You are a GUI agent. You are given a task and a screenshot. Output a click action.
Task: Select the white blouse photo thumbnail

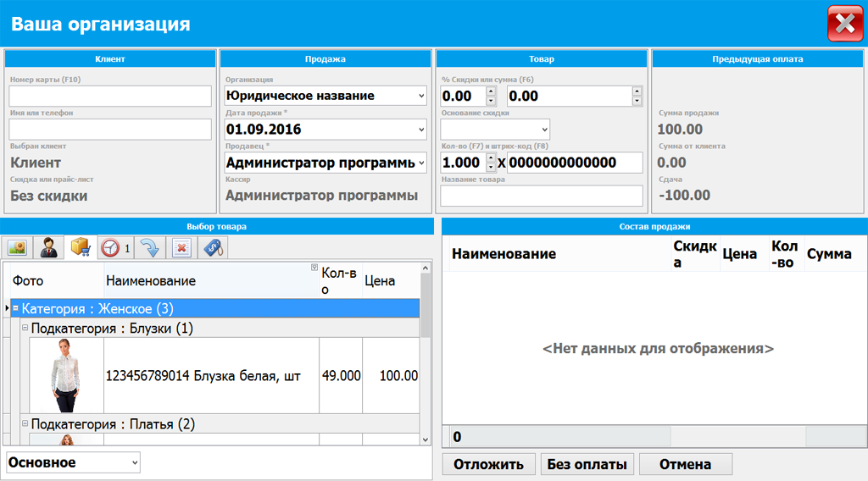(66, 375)
